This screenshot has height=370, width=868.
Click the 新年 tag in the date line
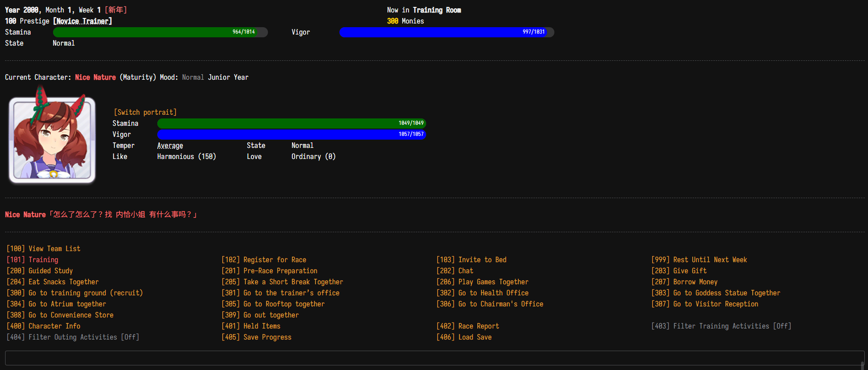pos(116,10)
